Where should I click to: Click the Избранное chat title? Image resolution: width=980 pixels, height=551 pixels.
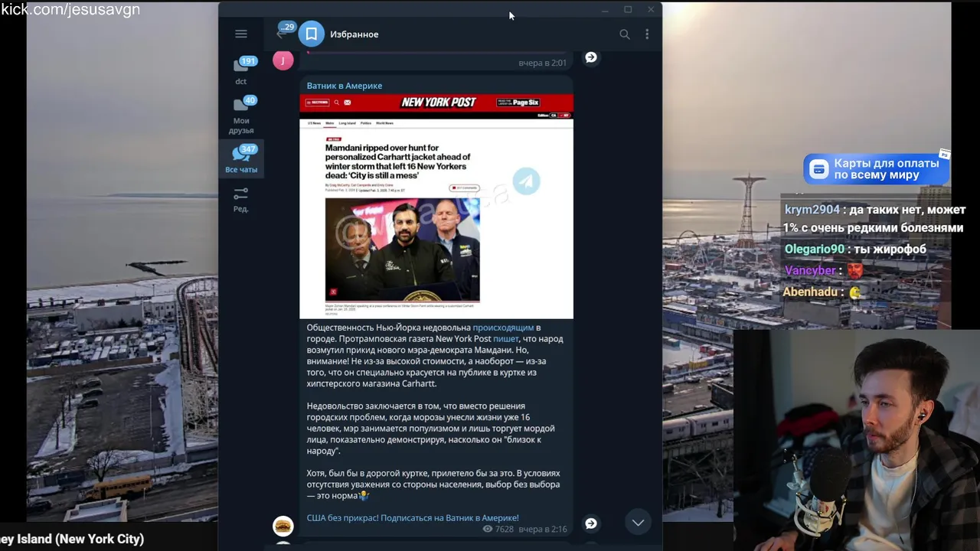[354, 34]
